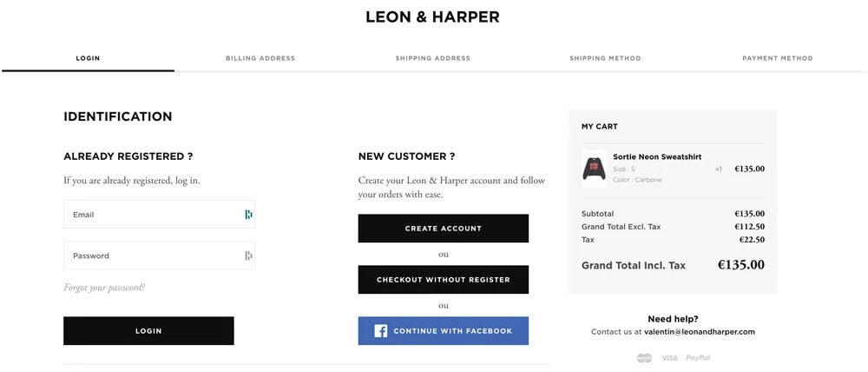Image resolution: width=868 pixels, height=372 pixels.
Task: Click the PayPal payment icon
Action: [698, 357]
